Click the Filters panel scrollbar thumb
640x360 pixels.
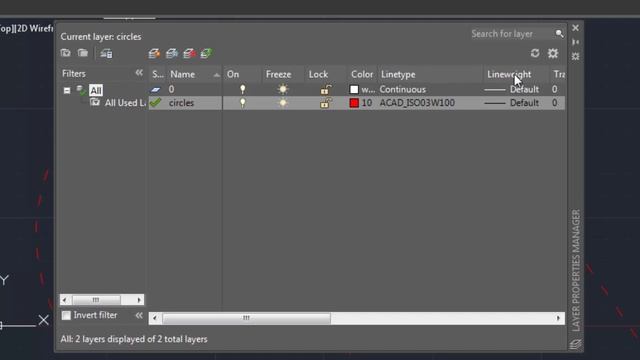click(x=96, y=300)
